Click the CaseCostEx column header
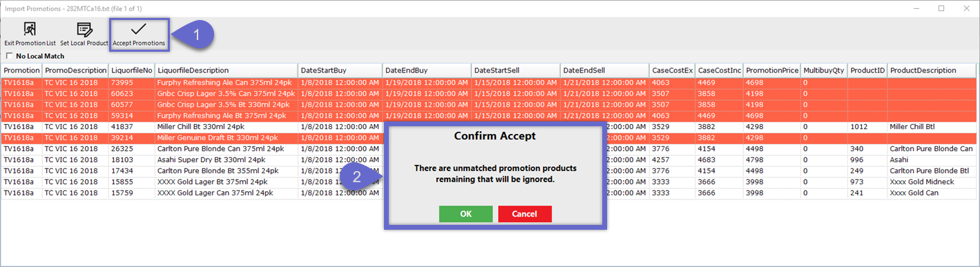980x267 pixels. pos(672,70)
